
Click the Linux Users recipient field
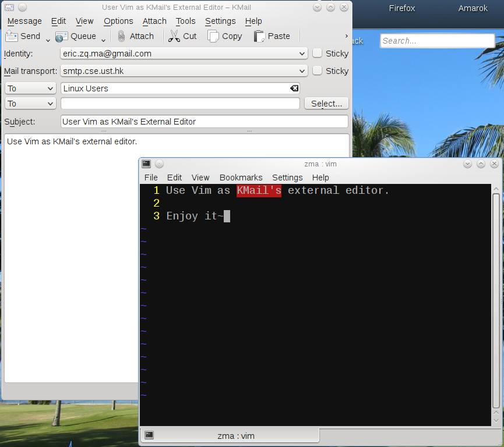pyautogui.click(x=180, y=88)
